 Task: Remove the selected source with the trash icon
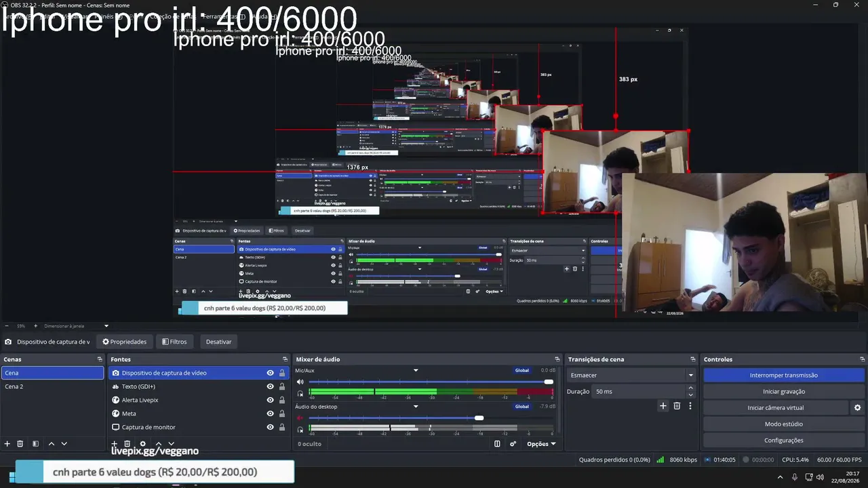(127, 444)
